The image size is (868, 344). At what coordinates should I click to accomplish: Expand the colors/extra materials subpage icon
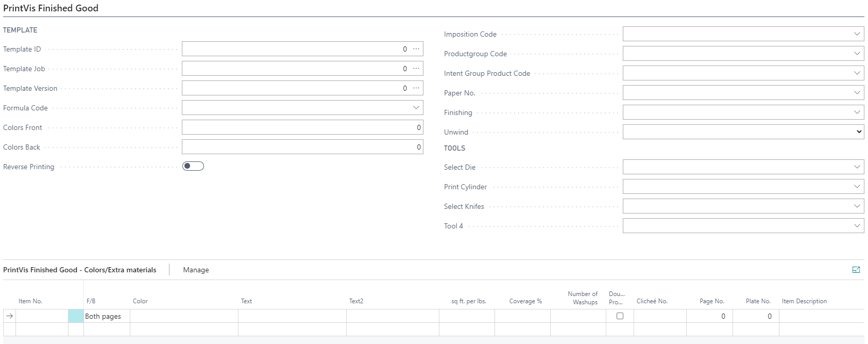click(856, 270)
